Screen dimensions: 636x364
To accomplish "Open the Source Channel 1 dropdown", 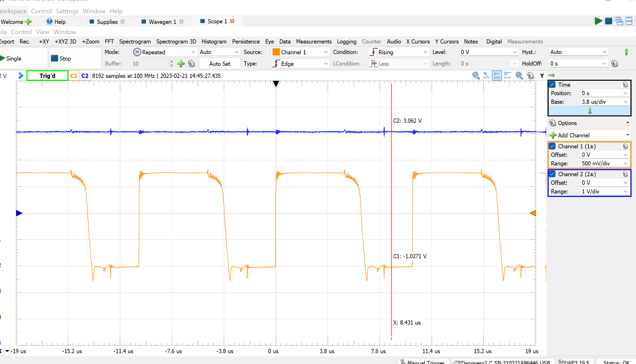I will pos(300,52).
